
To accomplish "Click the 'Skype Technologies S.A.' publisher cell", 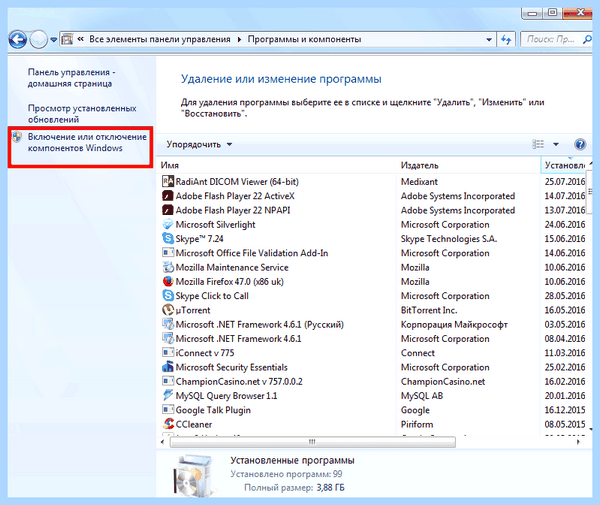I will (x=449, y=239).
